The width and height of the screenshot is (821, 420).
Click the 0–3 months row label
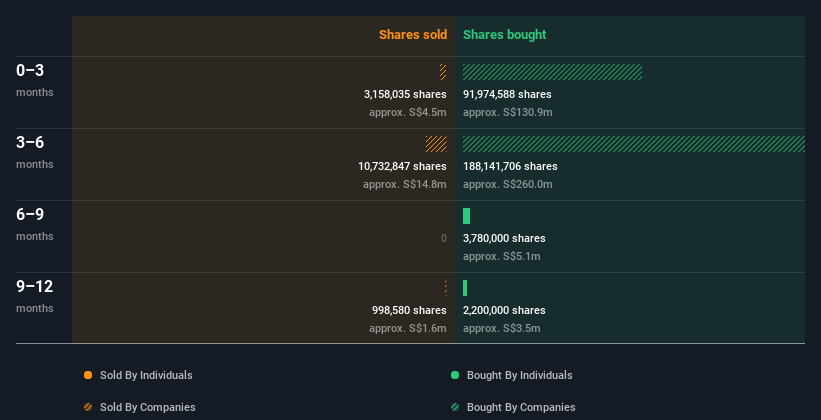35,80
